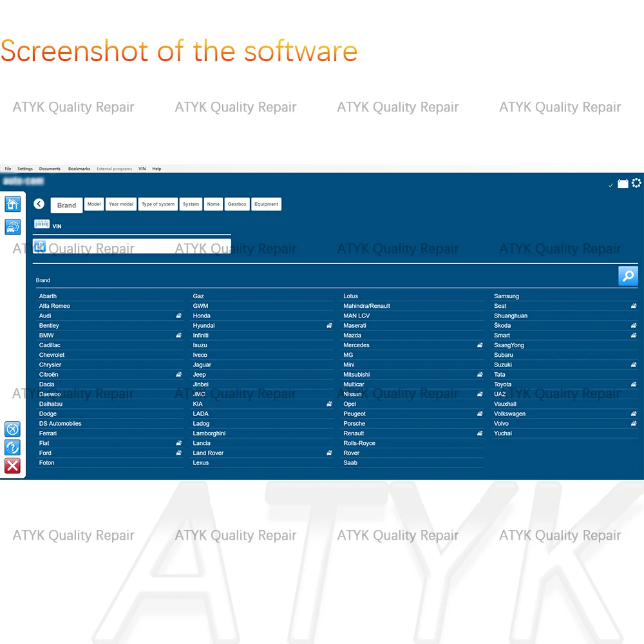Click the car icon beside Hyundai
Image resolution: width=644 pixels, height=644 pixels.
pyautogui.click(x=329, y=326)
